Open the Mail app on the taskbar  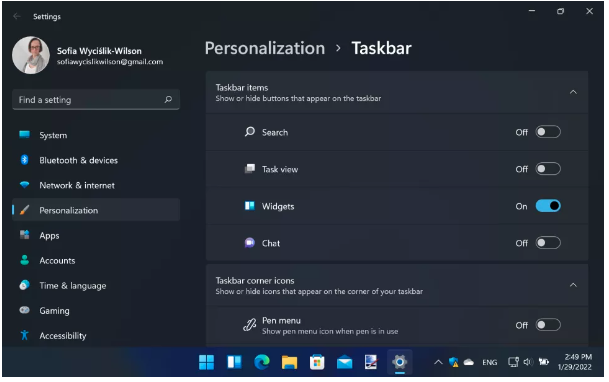[345, 363]
